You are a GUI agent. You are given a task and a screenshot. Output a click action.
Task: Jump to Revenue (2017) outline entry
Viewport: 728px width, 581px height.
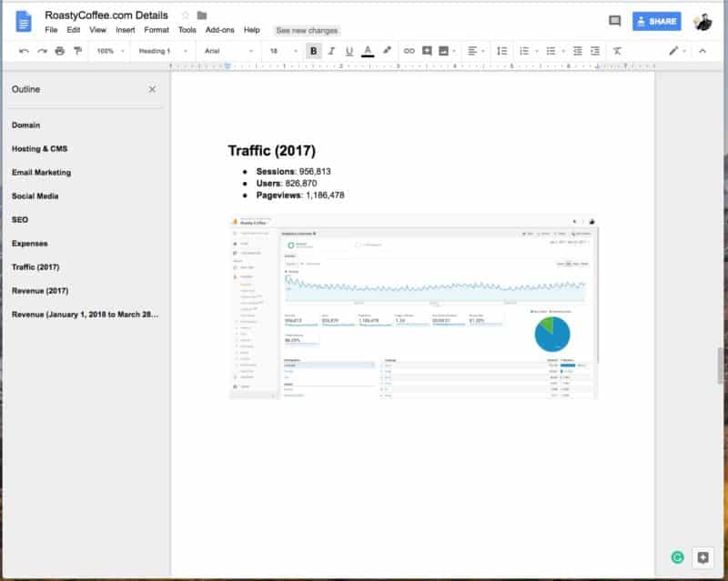click(x=40, y=291)
